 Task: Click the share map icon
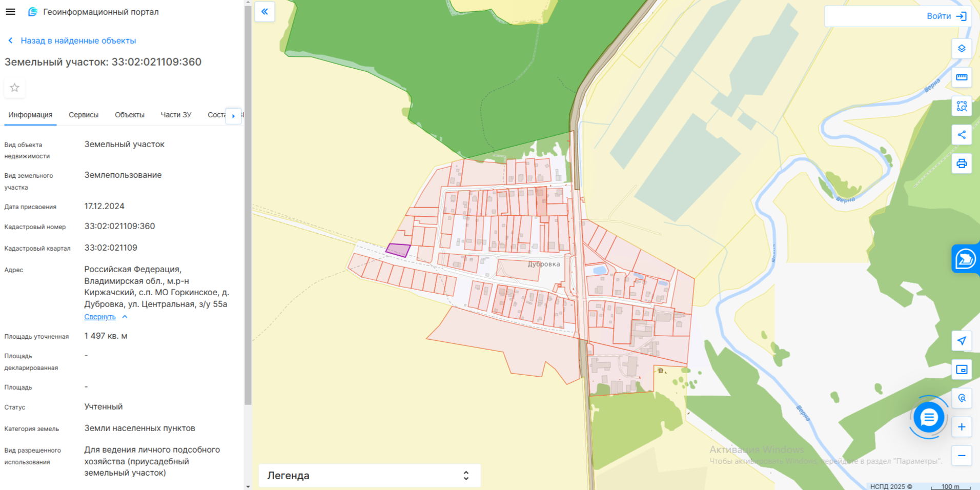(962, 135)
